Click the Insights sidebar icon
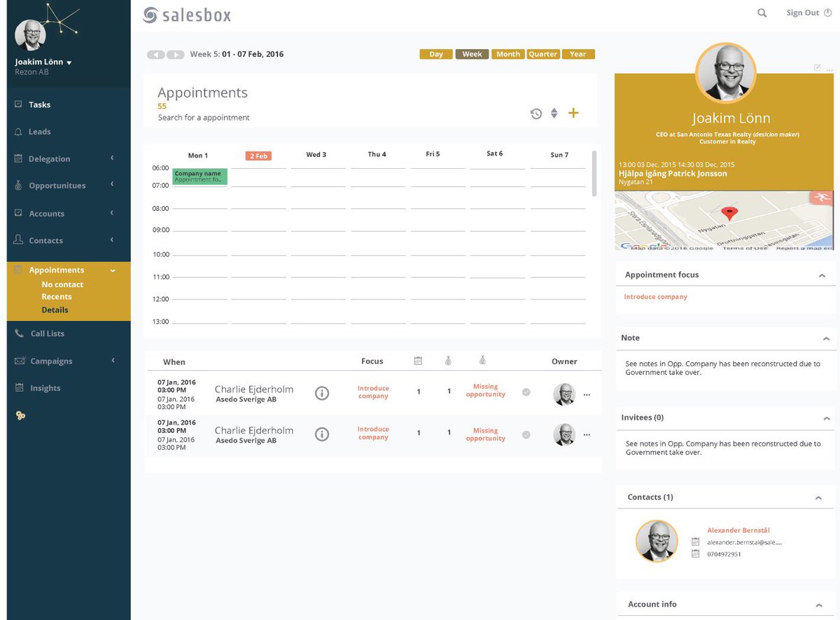Image resolution: width=840 pixels, height=620 pixels. (x=18, y=387)
